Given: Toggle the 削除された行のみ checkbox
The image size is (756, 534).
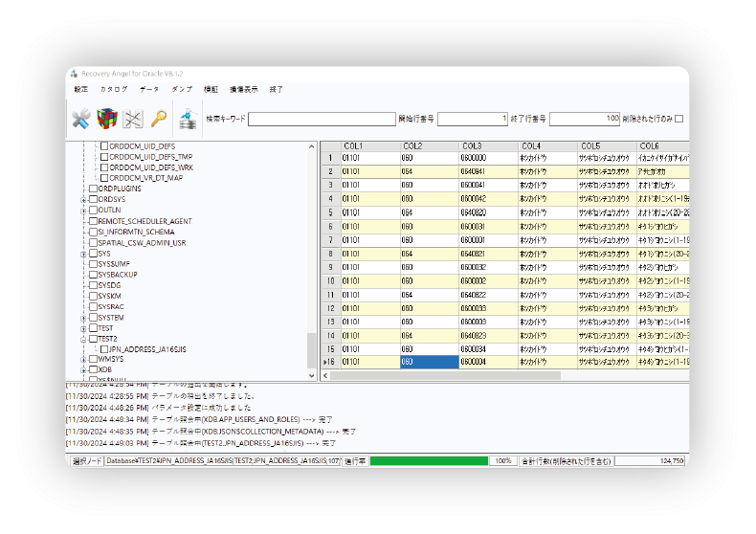Looking at the screenshot, I should (678, 119).
